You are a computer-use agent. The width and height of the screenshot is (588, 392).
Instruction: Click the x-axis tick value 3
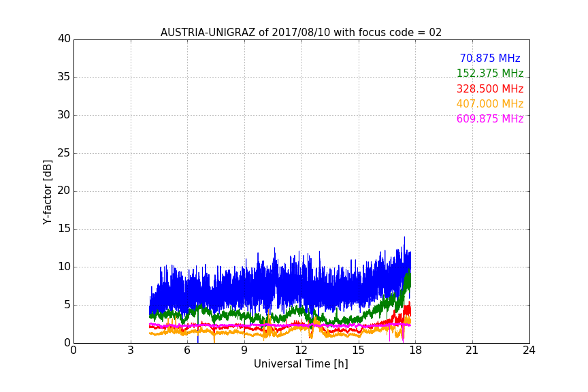point(131,350)
